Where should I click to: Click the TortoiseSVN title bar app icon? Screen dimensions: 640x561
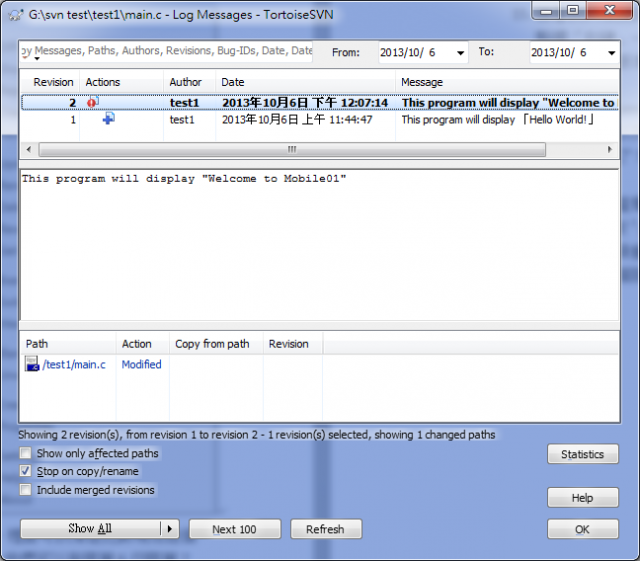pyautogui.click(x=16, y=16)
